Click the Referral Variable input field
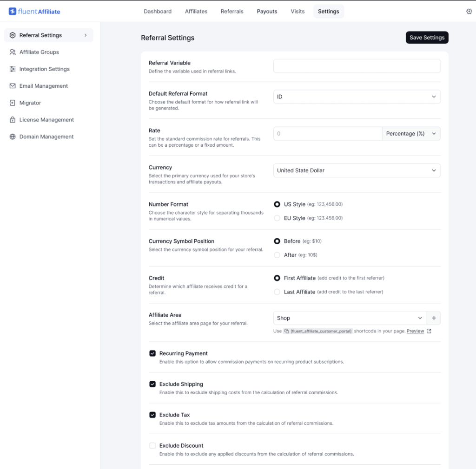This screenshot has height=469, width=476. (357, 66)
